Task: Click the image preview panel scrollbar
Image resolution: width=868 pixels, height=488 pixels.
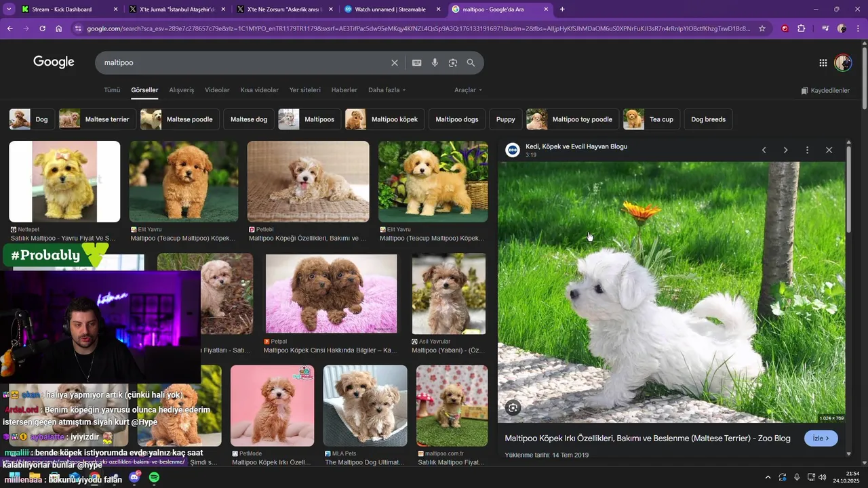Action: point(848,188)
